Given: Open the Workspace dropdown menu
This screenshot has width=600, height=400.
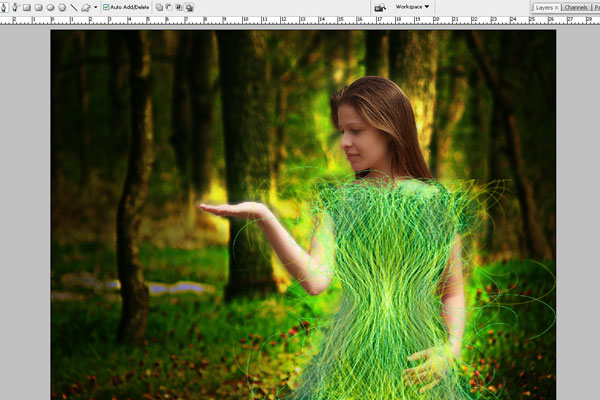Looking at the screenshot, I should (x=412, y=7).
